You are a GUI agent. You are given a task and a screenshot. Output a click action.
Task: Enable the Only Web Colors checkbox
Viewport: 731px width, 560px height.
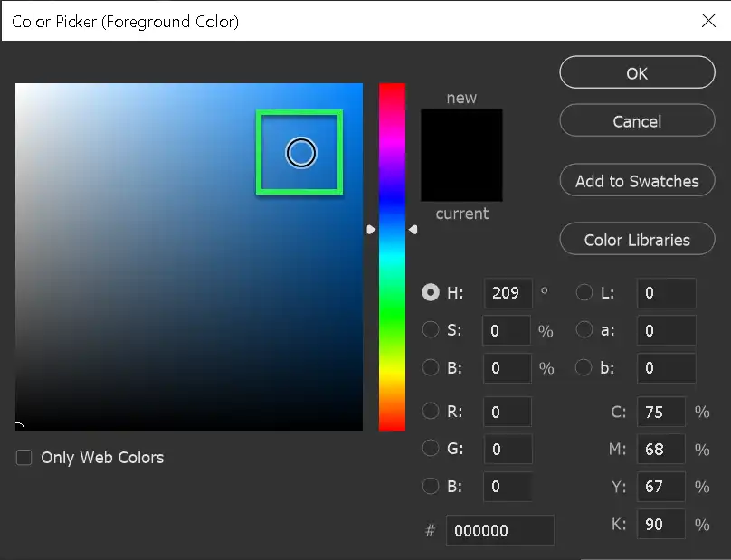24,458
